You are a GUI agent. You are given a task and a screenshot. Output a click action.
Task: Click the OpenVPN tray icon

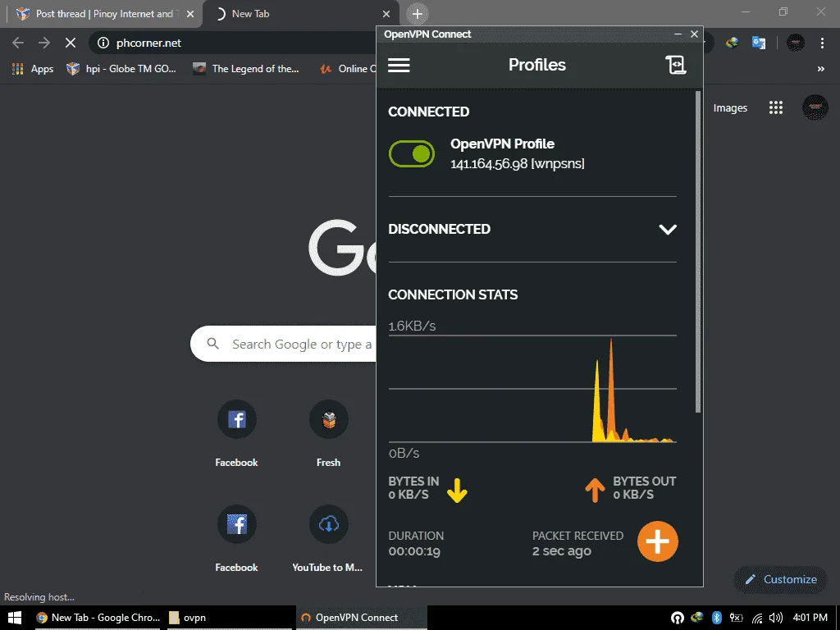677,618
